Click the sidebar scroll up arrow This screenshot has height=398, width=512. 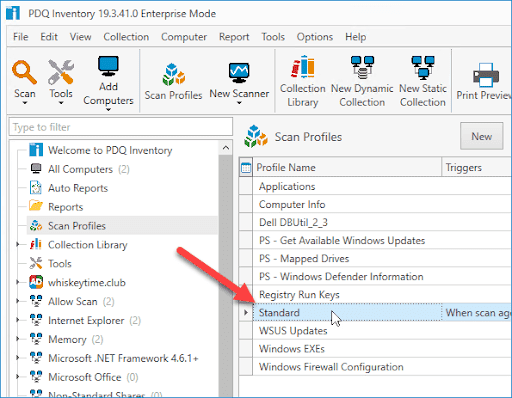[226, 148]
